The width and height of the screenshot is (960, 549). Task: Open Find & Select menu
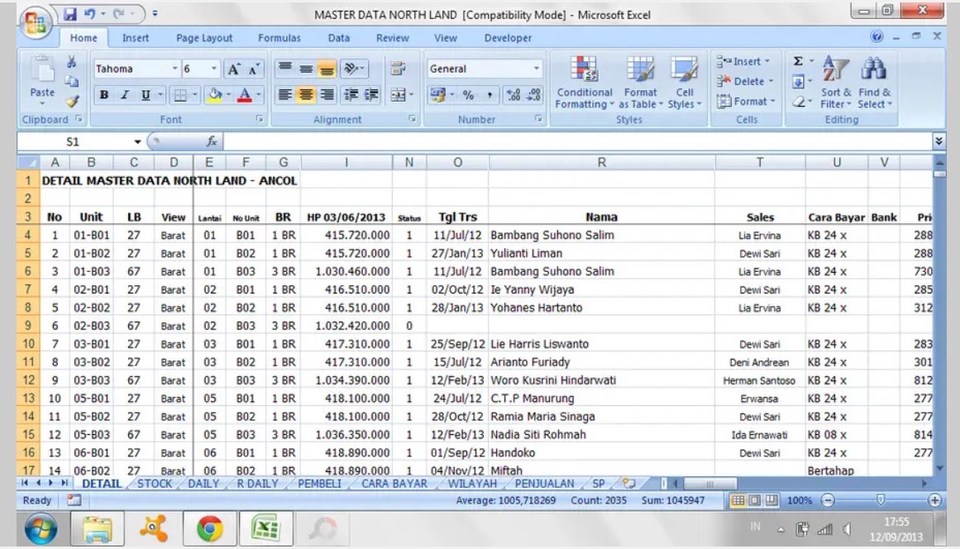[x=874, y=83]
